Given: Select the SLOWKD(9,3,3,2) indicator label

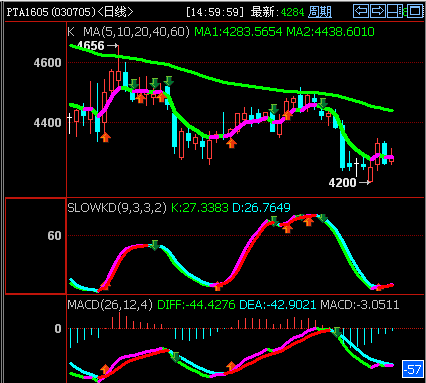Looking at the screenshot, I should [x=117, y=208].
